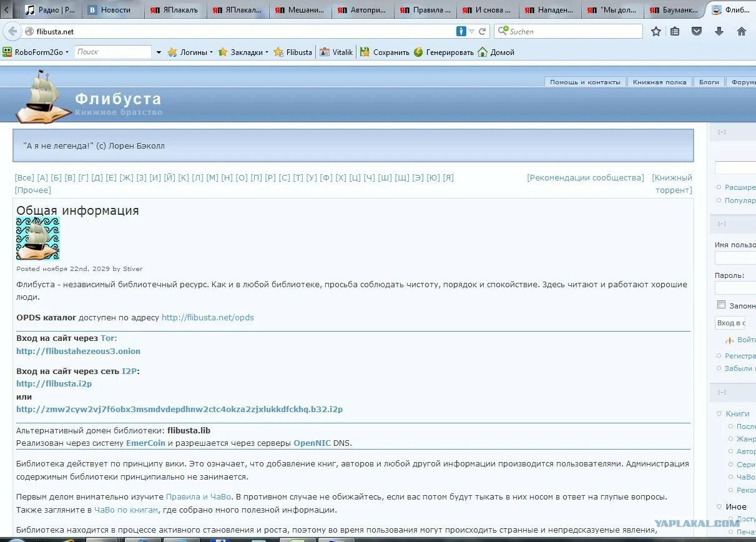Open address bar history dropdown arrow
Viewport: 756px width, 542px height.
[x=472, y=31]
